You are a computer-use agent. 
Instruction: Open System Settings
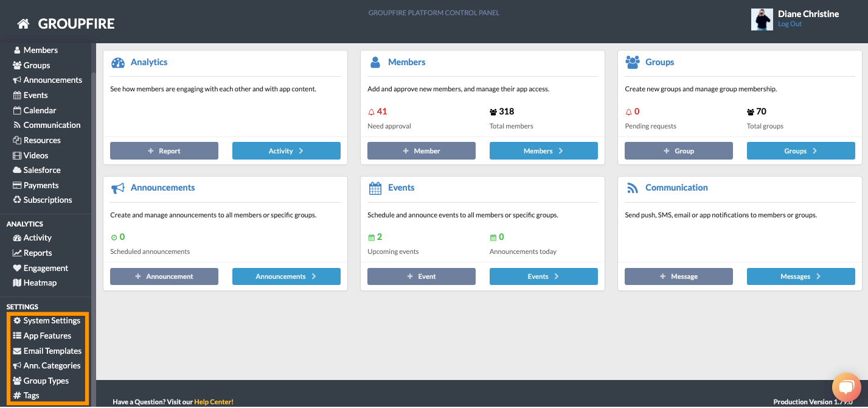pyautogui.click(x=47, y=320)
